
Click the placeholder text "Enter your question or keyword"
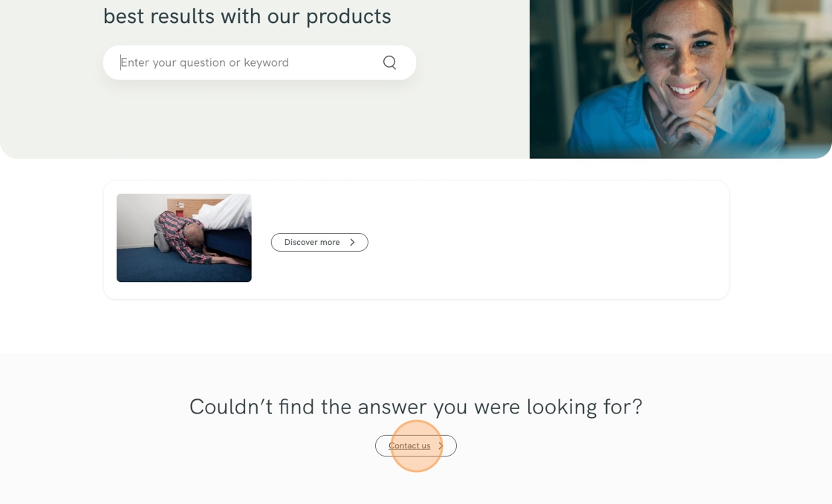205,62
